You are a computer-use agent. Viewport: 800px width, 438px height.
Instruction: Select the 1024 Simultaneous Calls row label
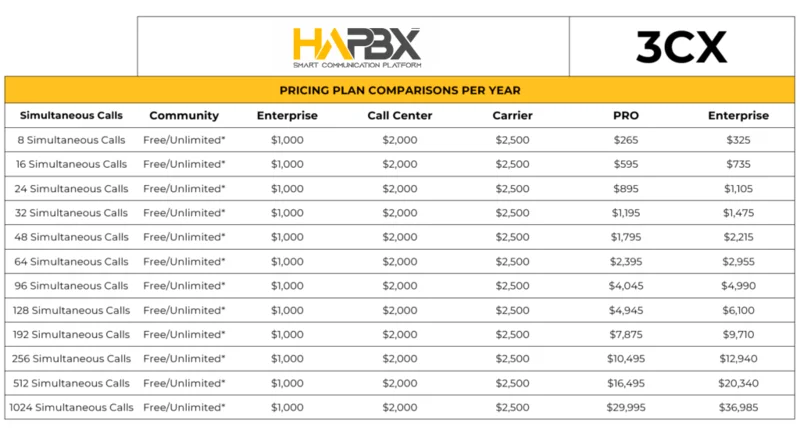(x=71, y=407)
